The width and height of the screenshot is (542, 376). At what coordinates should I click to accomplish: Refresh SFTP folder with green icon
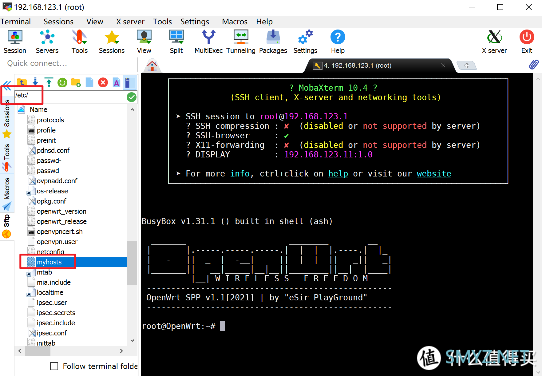62,82
